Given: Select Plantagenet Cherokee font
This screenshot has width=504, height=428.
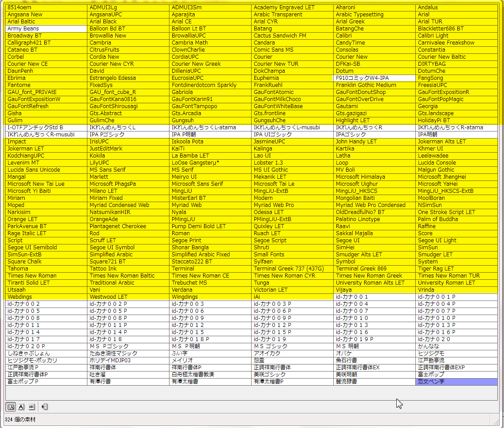Looking at the screenshot, I should coord(128,226).
